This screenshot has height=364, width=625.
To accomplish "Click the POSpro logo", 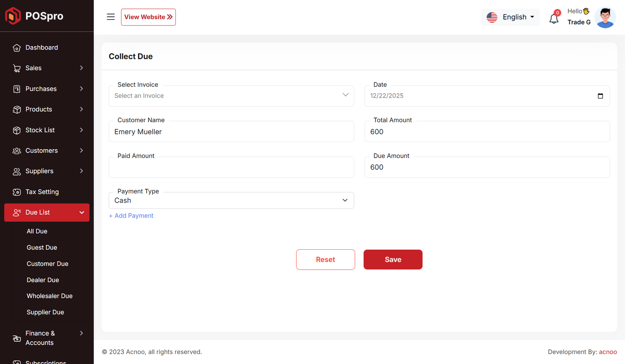I will click(x=34, y=16).
